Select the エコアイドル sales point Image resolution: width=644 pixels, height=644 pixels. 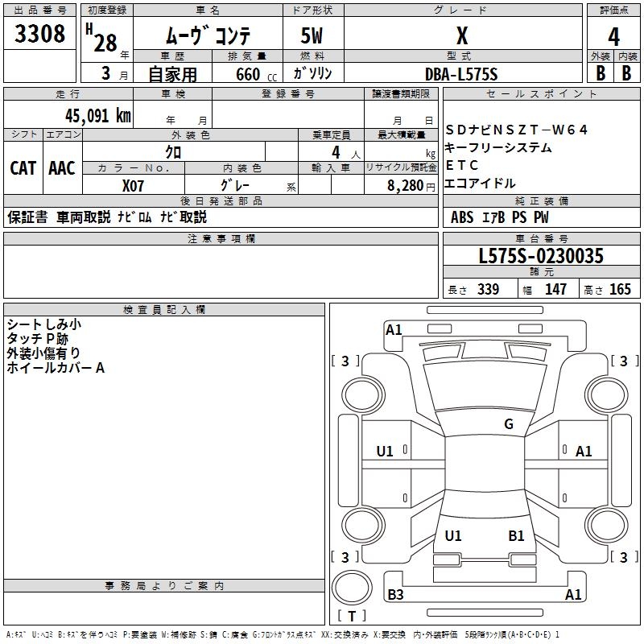point(480,184)
